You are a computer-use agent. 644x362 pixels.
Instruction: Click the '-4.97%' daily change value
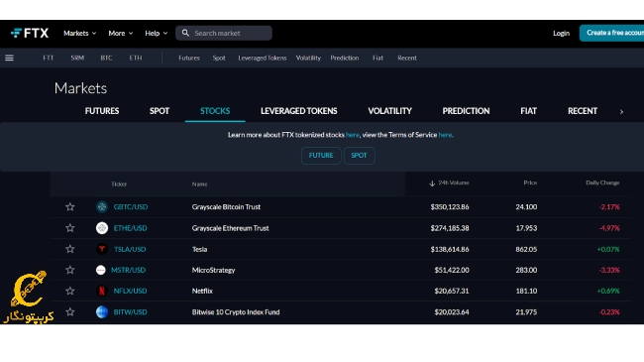pos(609,228)
